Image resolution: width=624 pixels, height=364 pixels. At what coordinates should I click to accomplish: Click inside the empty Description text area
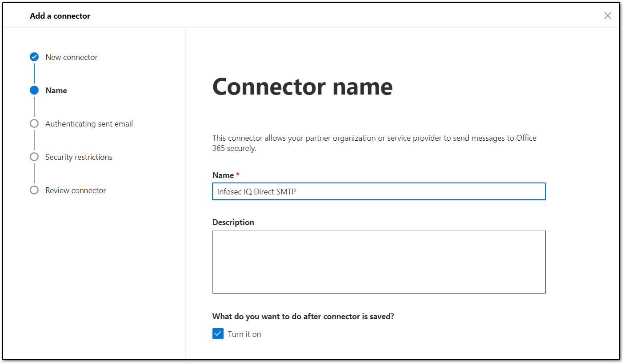tap(379, 261)
